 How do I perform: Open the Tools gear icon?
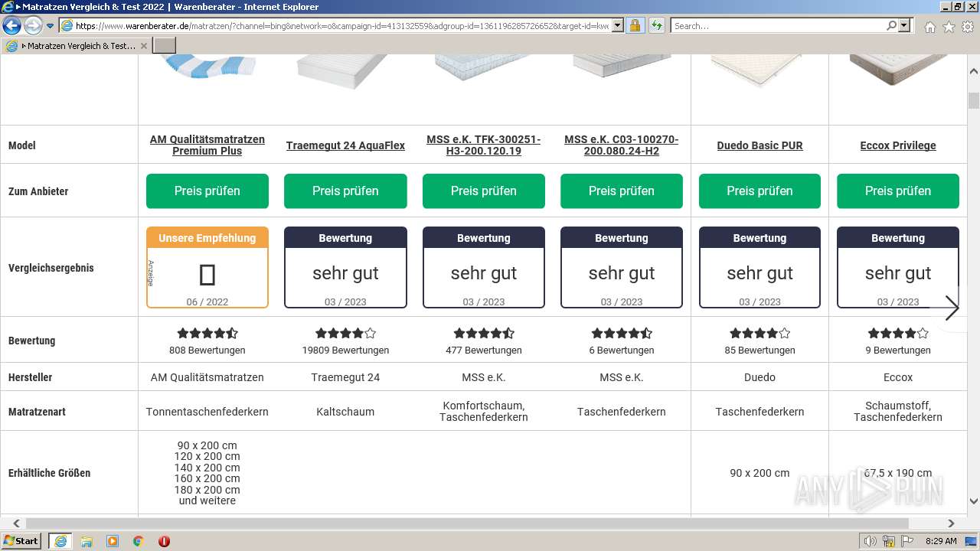pos(968,27)
